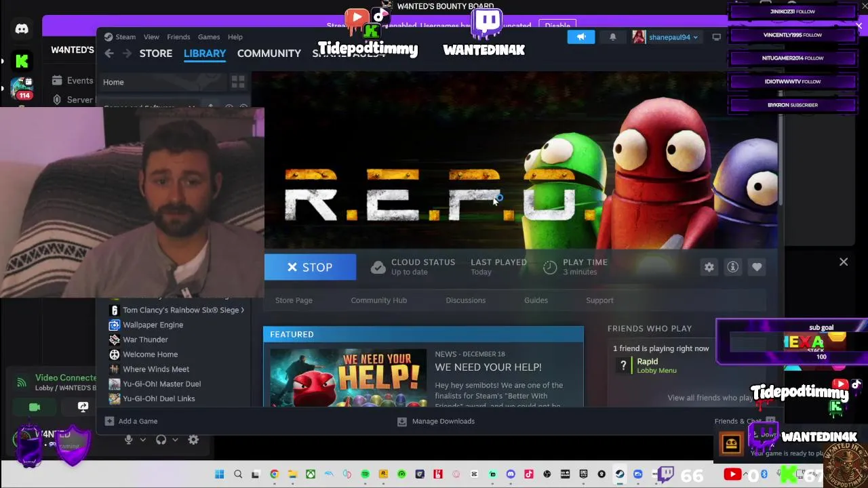This screenshot has width=868, height=488.
Task: Select the green Kick server in Discord
Action: click(22, 62)
